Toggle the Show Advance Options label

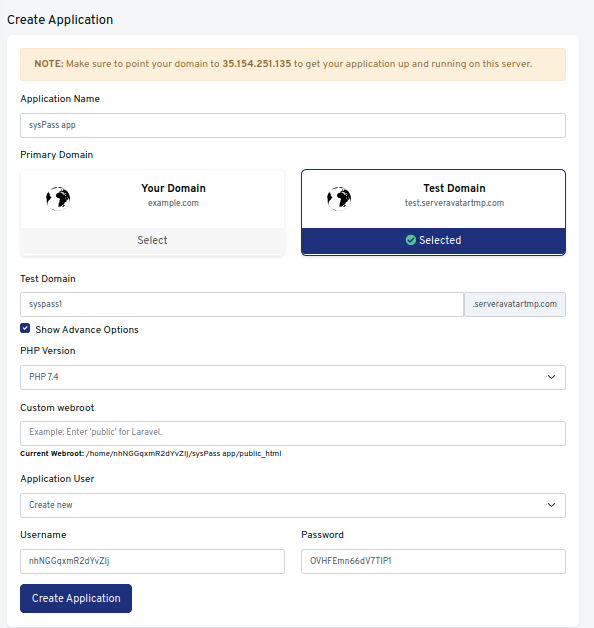click(87, 330)
